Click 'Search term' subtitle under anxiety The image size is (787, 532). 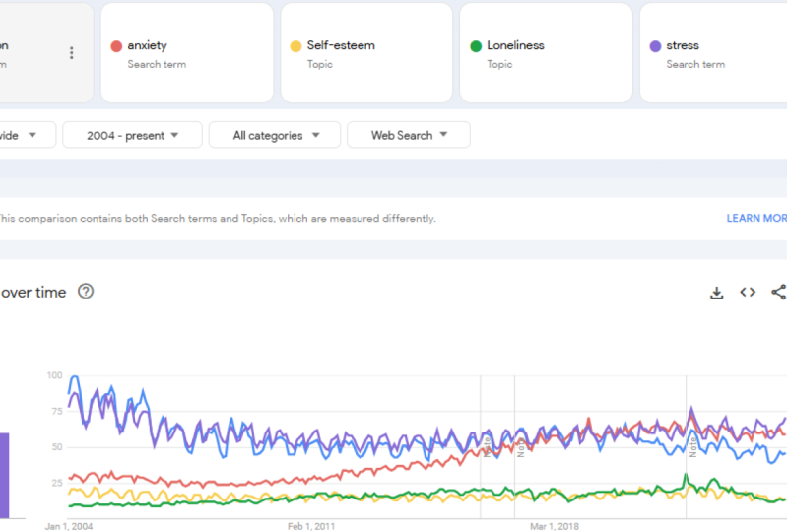(157, 64)
